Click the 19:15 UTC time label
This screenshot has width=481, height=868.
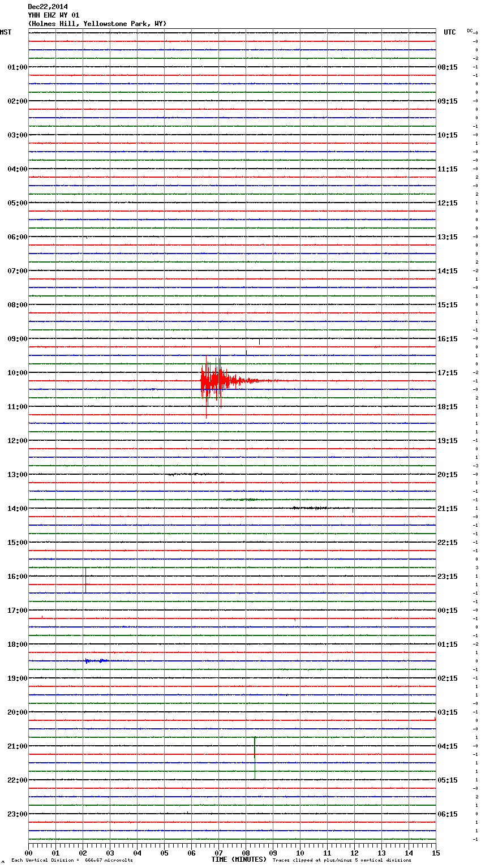tap(448, 441)
